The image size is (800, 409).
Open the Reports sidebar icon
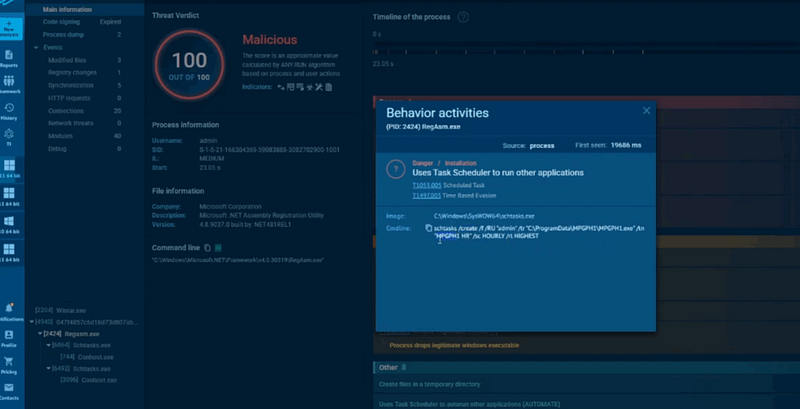tap(9, 59)
